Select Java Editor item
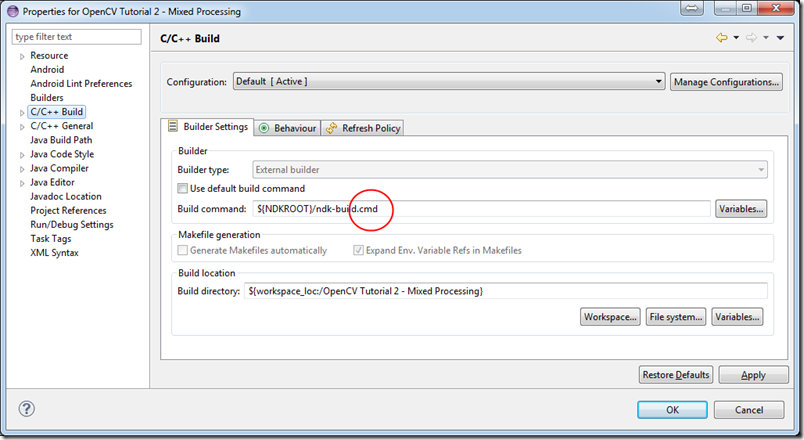The height and width of the screenshot is (440, 804). (52, 182)
